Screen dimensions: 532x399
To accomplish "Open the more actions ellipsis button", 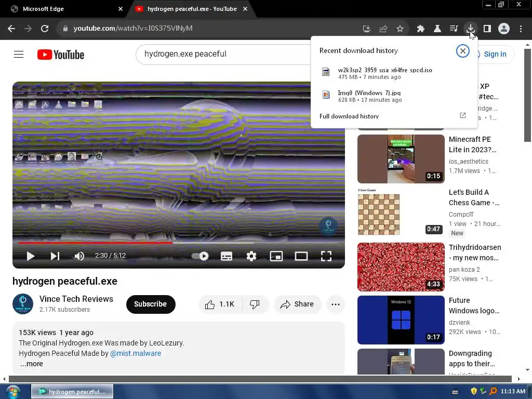I will pos(336,304).
